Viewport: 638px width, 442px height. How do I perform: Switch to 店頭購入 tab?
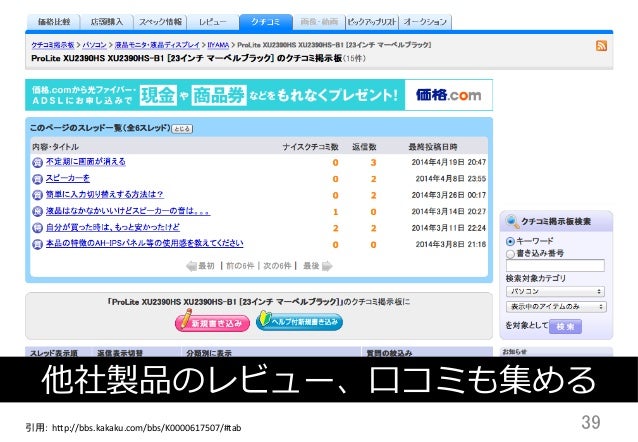(x=107, y=22)
